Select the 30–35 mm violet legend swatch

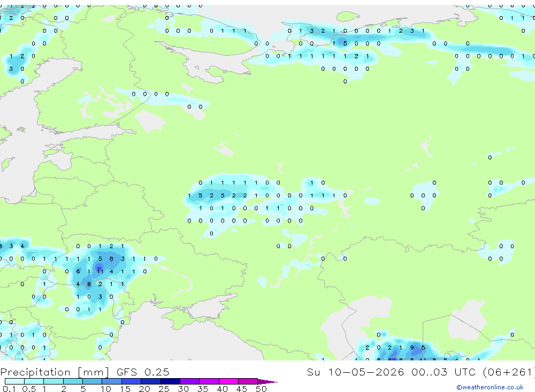(190, 381)
